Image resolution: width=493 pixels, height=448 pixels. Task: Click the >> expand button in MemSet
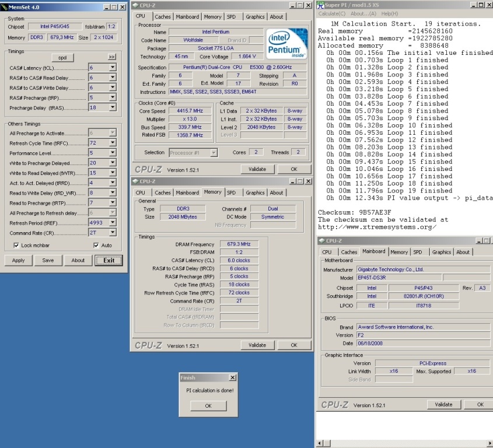coord(111,57)
